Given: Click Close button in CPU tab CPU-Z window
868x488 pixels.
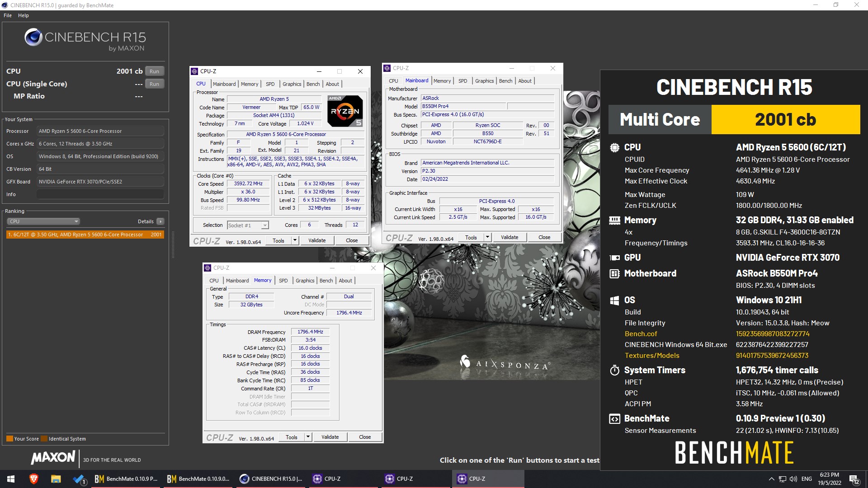Looking at the screenshot, I should [352, 240].
